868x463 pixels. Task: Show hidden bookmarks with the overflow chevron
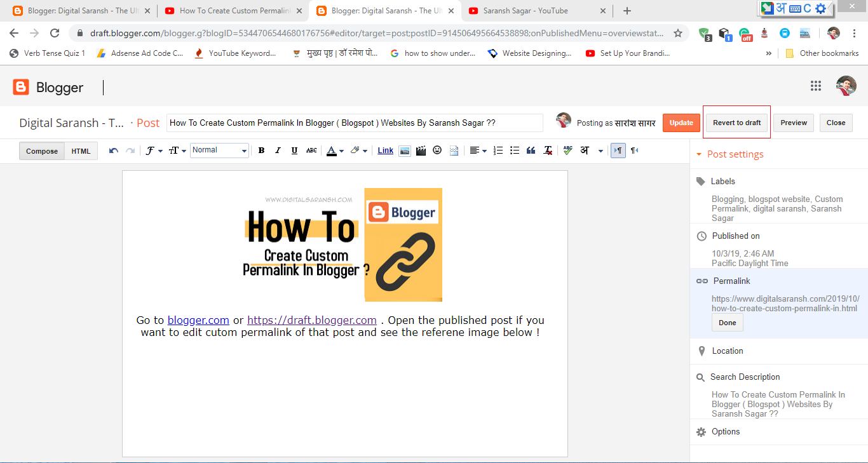769,53
